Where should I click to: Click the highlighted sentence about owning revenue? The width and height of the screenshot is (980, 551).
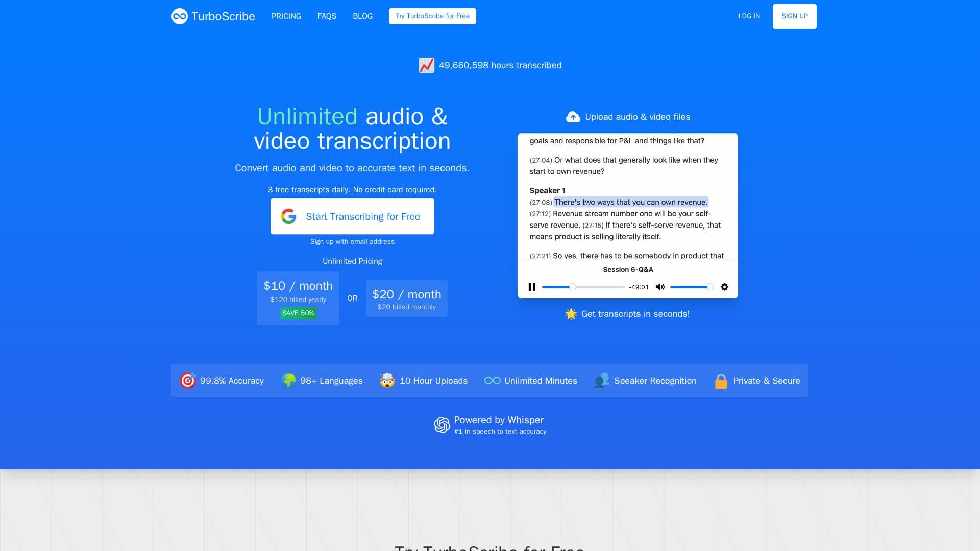pos(631,202)
